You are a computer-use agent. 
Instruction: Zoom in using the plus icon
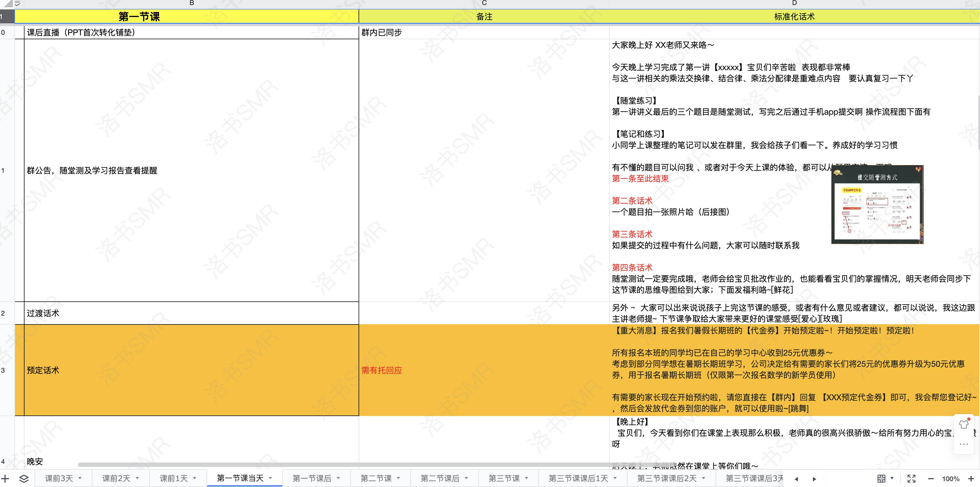pyautogui.click(x=973, y=478)
